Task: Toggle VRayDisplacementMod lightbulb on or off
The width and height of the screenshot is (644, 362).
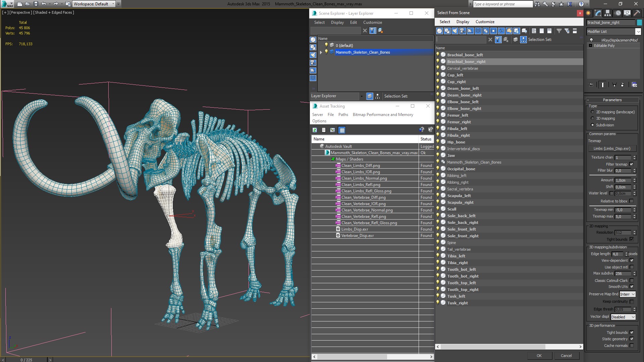Action: (591, 40)
